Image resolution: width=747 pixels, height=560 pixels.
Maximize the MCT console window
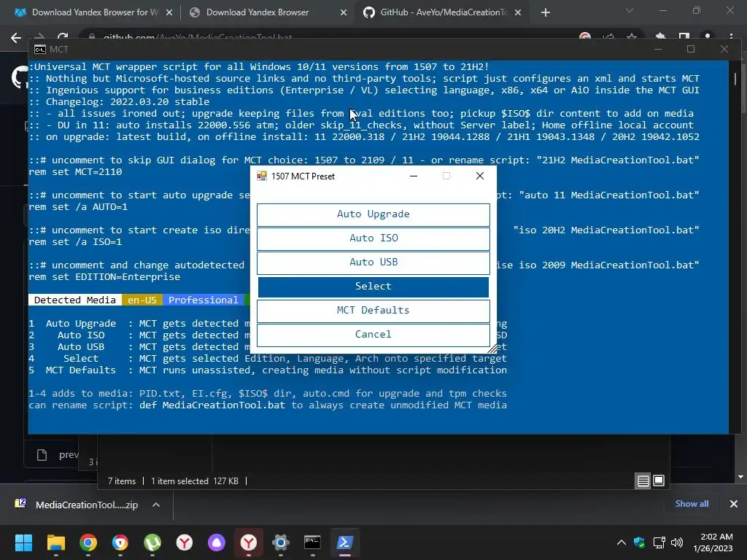coord(690,49)
